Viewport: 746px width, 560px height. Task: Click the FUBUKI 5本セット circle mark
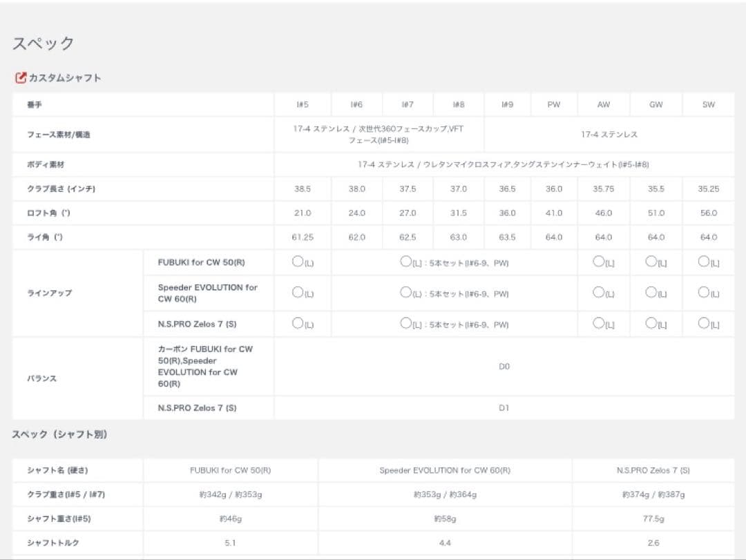406,262
